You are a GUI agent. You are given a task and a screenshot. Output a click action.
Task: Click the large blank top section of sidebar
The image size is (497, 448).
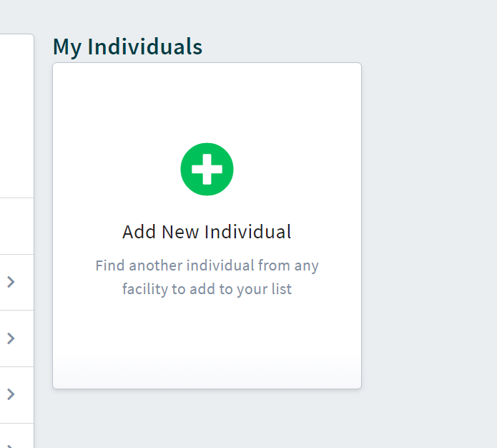(x=16, y=115)
